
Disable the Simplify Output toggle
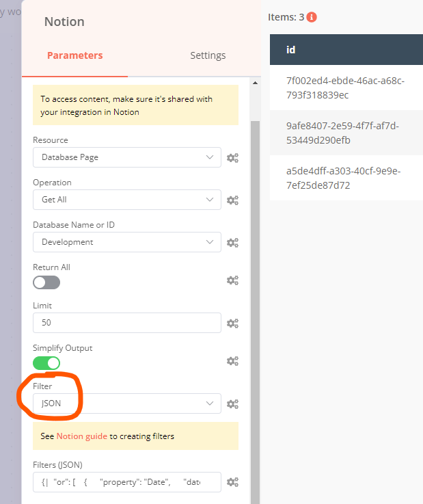[46, 363]
